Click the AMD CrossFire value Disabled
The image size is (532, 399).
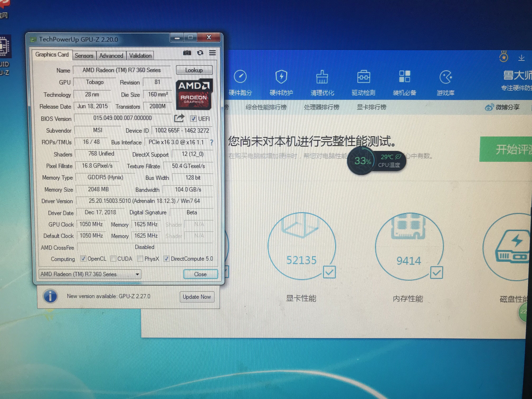[x=144, y=247]
